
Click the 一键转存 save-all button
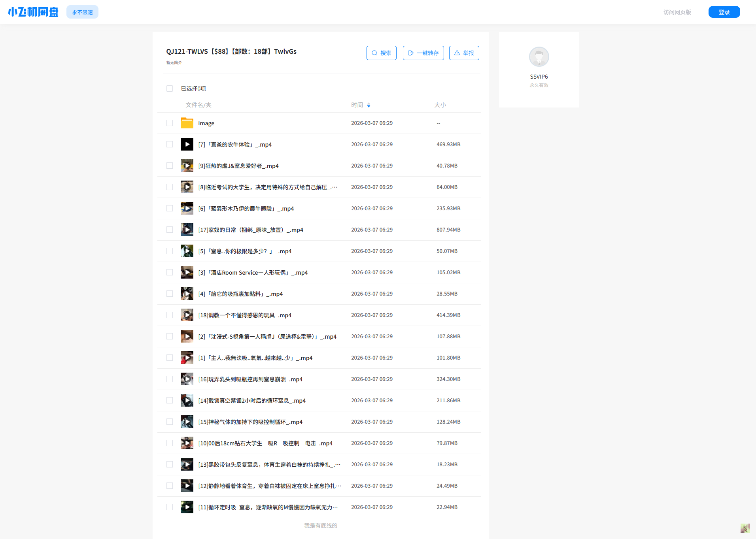coord(423,53)
